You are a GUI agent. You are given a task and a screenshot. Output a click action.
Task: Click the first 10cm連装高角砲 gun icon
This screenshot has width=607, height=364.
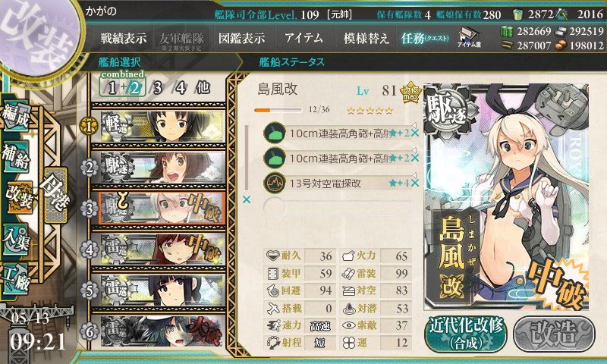click(x=274, y=133)
